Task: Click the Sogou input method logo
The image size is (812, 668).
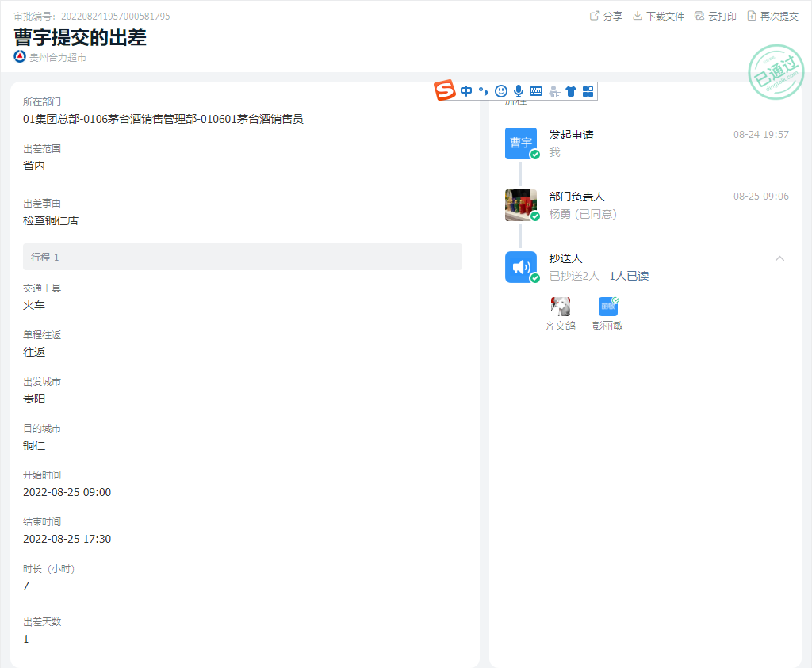Action: click(445, 91)
